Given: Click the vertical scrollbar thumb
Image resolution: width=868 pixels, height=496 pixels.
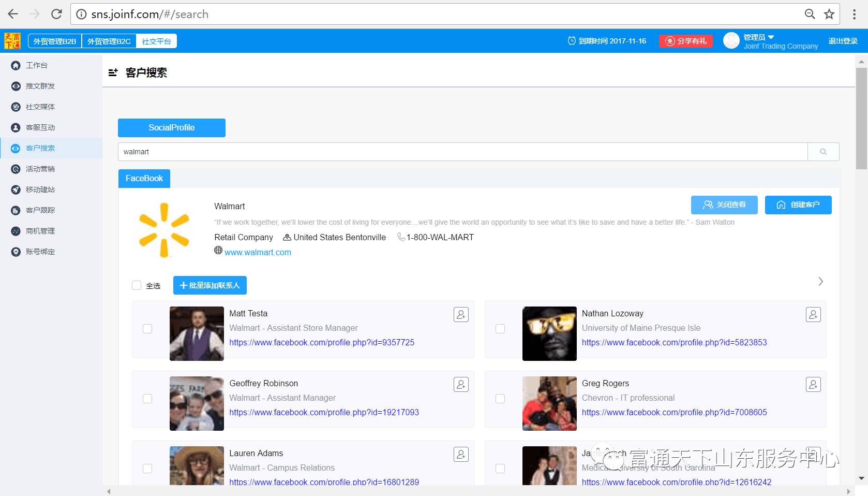Looking at the screenshot, I should click(861, 119).
